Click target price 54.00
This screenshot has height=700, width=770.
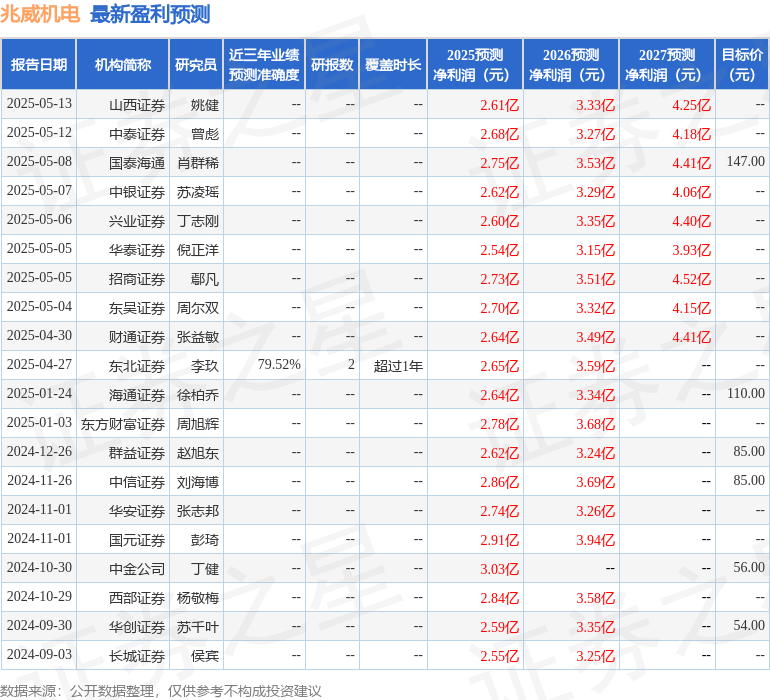[x=749, y=625]
